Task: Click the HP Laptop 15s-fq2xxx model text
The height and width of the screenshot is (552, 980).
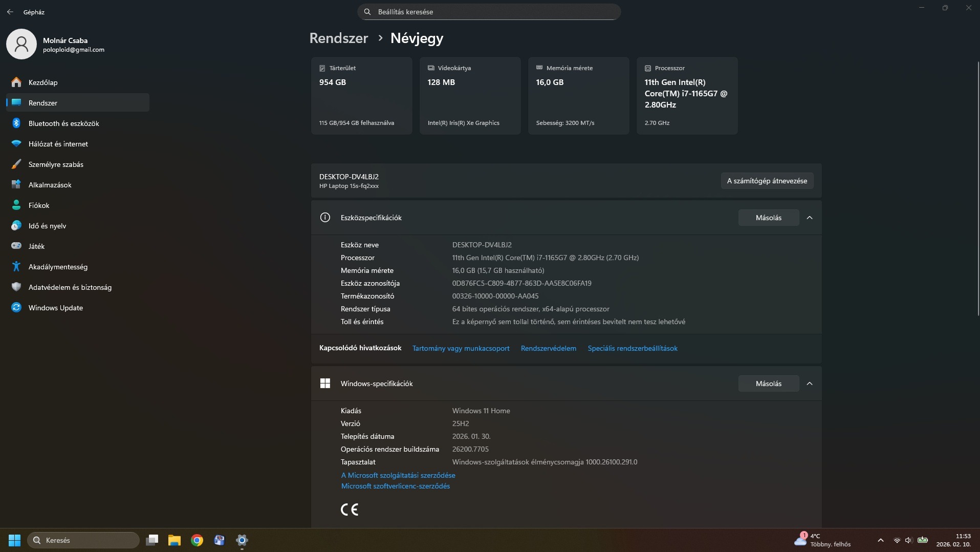Action: 349,186
